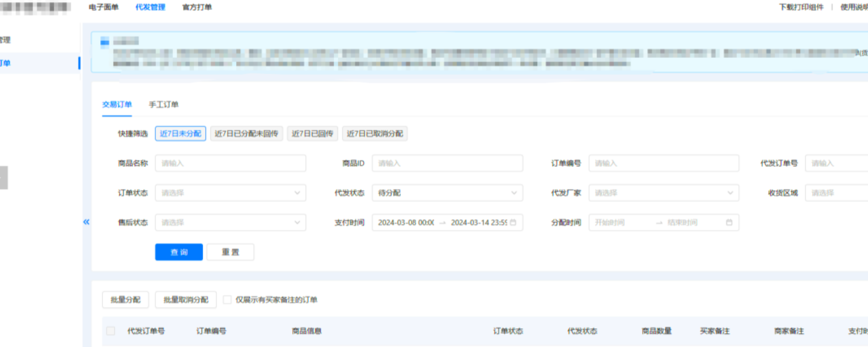Collapse the sidebar with double-chevron icon
The width and height of the screenshot is (868, 347).
[x=86, y=222]
